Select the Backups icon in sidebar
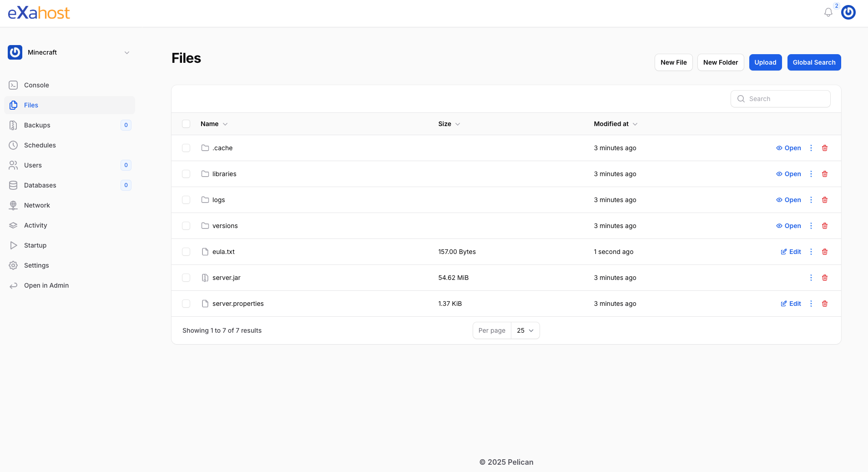 pyautogui.click(x=14, y=125)
